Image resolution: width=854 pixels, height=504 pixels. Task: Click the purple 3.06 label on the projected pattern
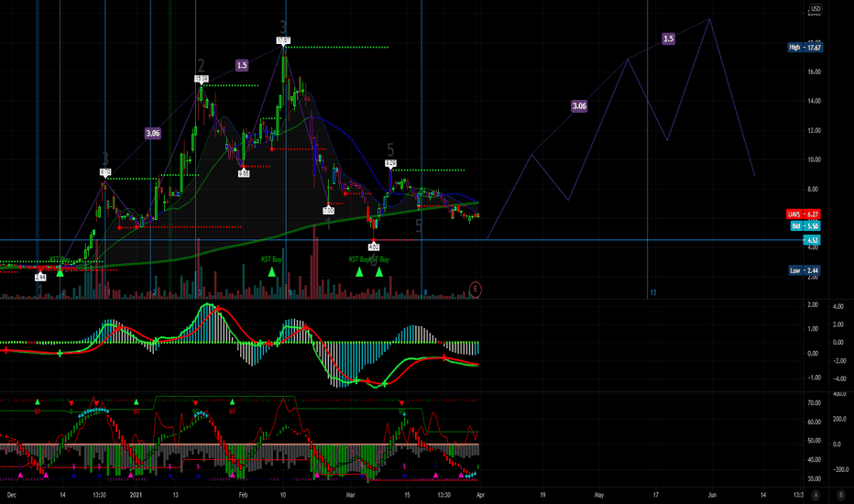click(x=579, y=105)
